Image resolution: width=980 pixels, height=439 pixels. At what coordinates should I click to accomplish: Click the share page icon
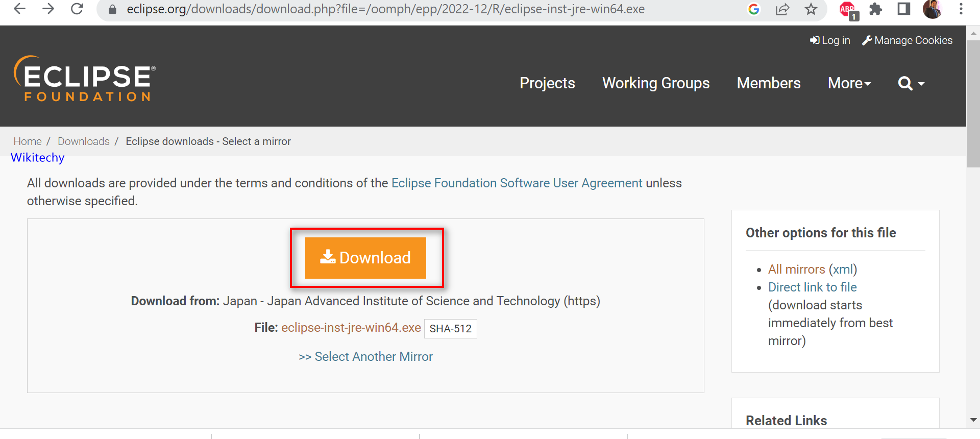coord(782,9)
